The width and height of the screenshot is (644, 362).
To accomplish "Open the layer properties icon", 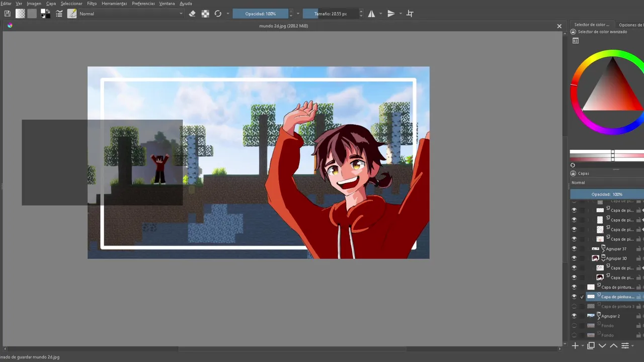I will (625, 345).
